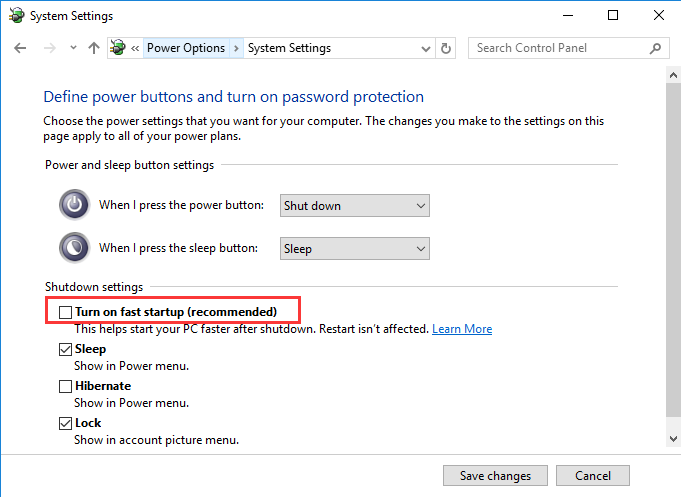Uncheck the Sleep checkbox
The width and height of the screenshot is (681, 497).
[x=66, y=350]
